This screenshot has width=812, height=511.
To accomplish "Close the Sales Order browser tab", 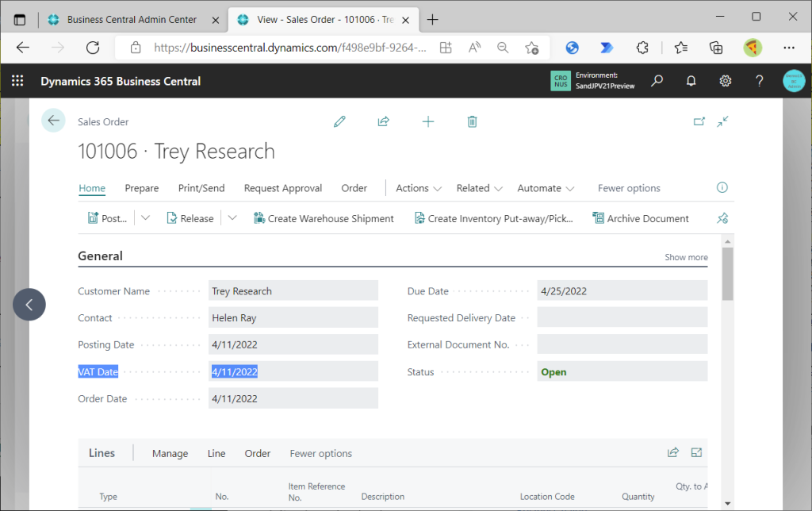I will pyautogui.click(x=406, y=20).
